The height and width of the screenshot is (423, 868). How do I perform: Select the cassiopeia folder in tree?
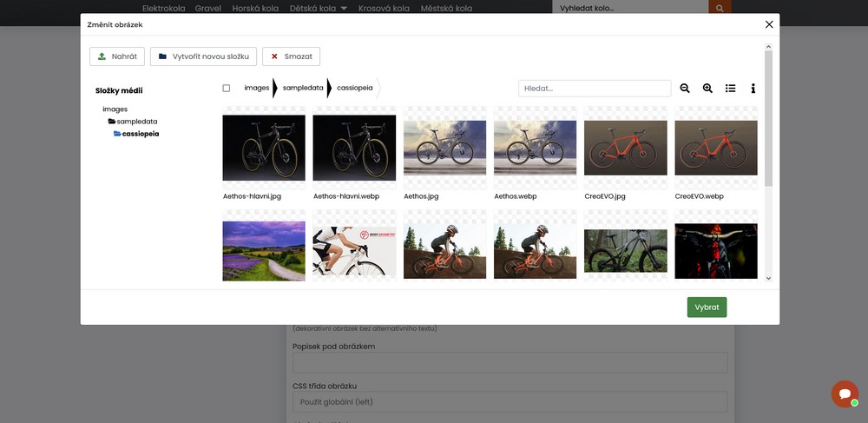click(x=140, y=134)
